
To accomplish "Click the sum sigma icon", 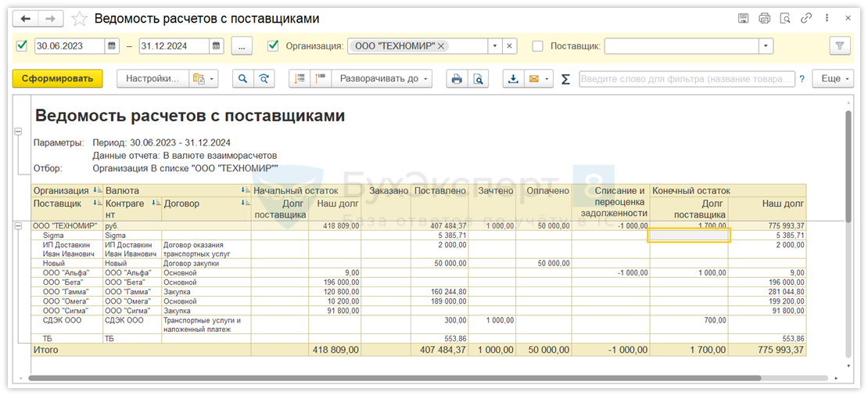I will coord(565,79).
